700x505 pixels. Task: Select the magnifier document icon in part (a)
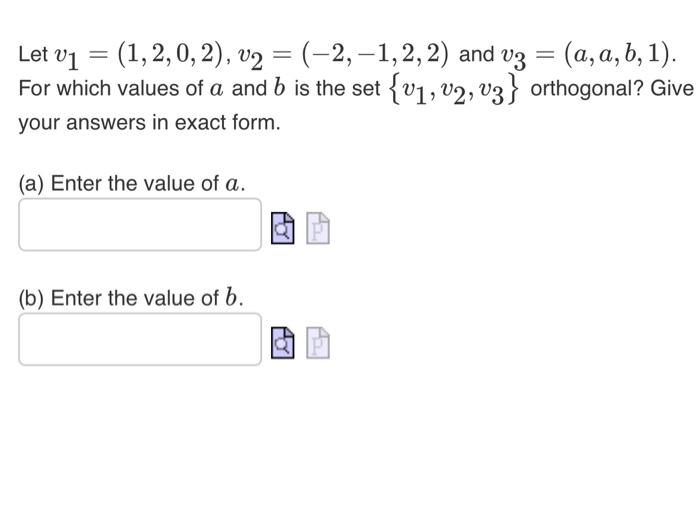tap(283, 228)
